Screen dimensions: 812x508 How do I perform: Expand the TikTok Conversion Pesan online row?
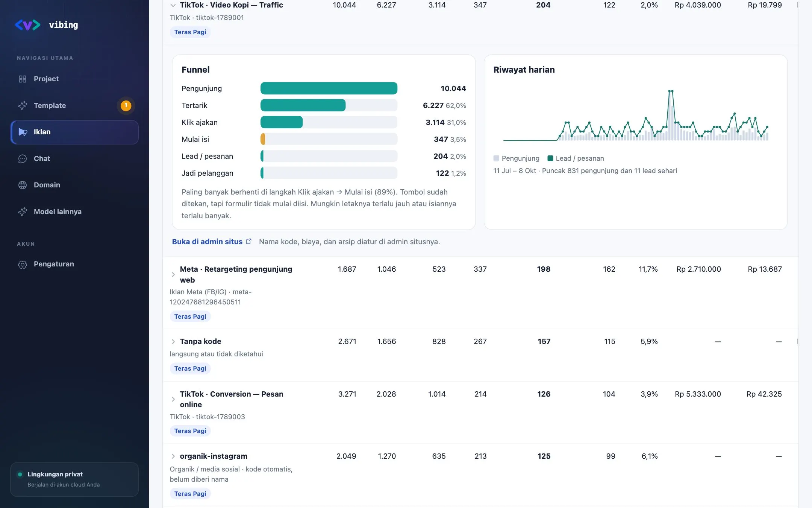[x=173, y=399]
